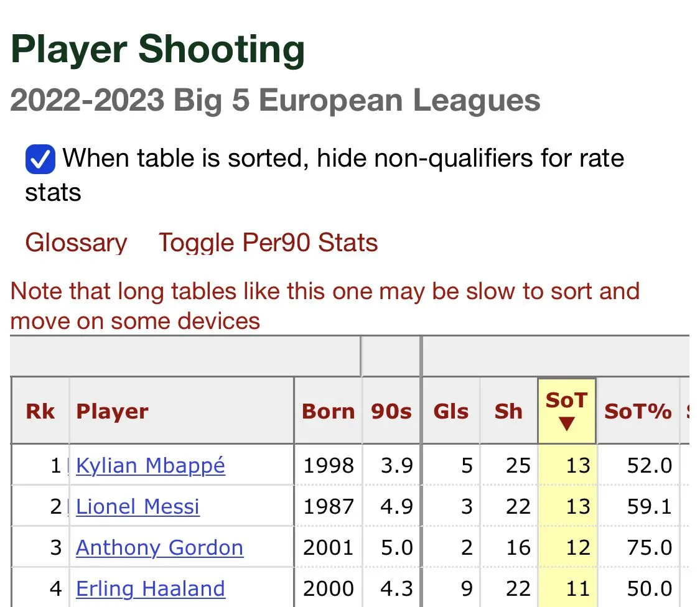Screen dimensions: 700x607
Task: Open the Glossary link
Action: 76,243
